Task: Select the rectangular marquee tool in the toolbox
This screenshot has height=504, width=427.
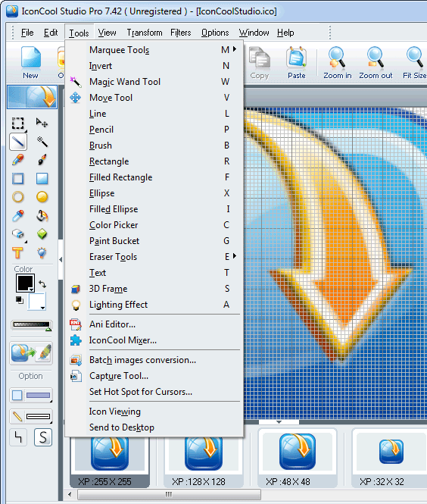Action: coord(18,123)
